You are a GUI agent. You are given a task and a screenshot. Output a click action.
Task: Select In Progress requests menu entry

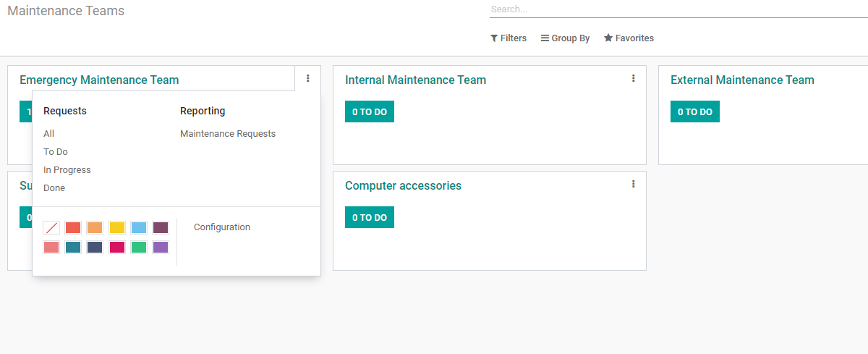[67, 170]
